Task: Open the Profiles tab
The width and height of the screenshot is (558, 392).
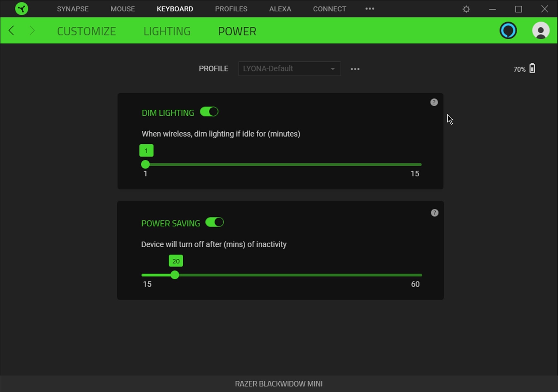Action: coord(231,9)
